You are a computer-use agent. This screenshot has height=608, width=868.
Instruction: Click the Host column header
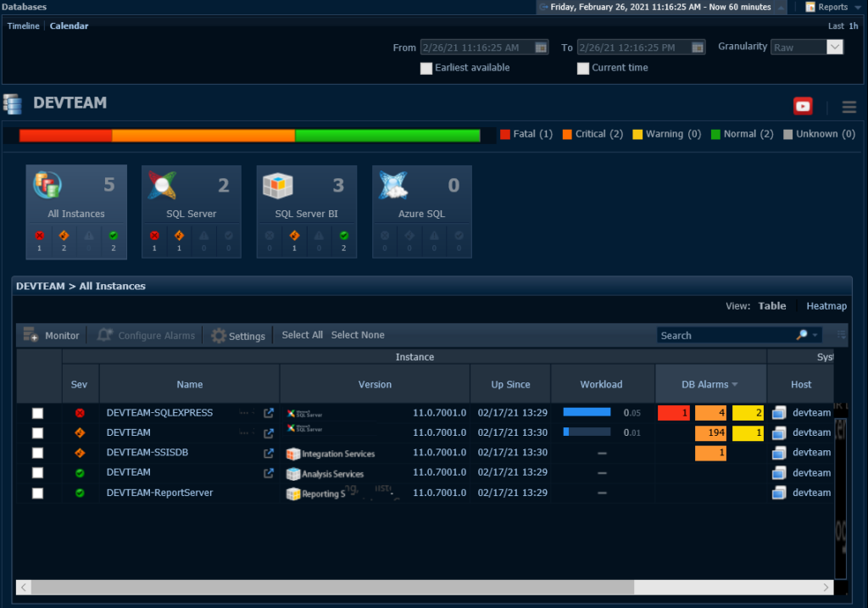(x=800, y=384)
